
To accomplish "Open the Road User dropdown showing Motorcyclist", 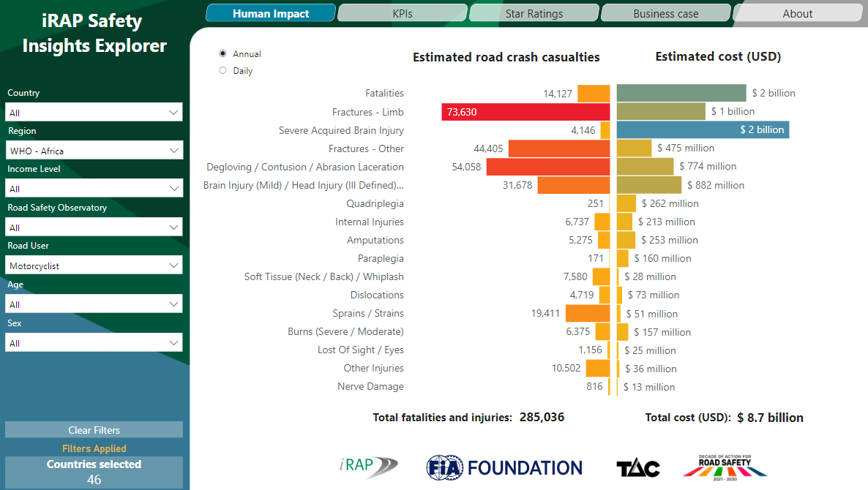I will click(94, 265).
